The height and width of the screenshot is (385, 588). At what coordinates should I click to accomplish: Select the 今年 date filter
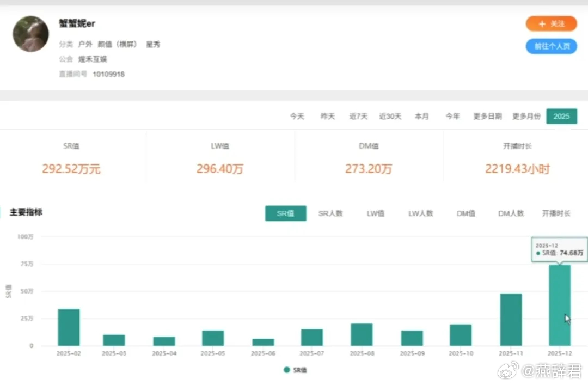pos(452,116)
